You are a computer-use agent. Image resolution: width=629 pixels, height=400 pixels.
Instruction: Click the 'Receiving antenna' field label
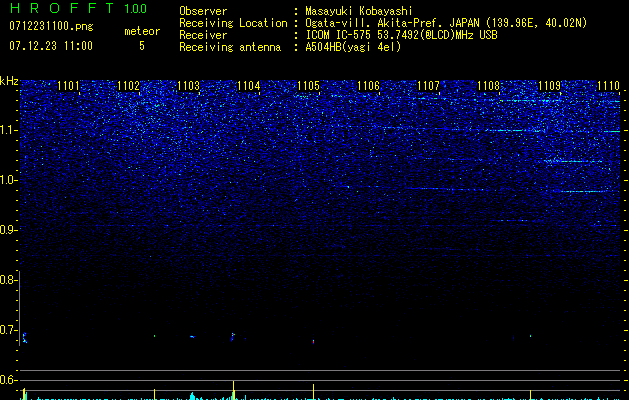tap(230, 47)
